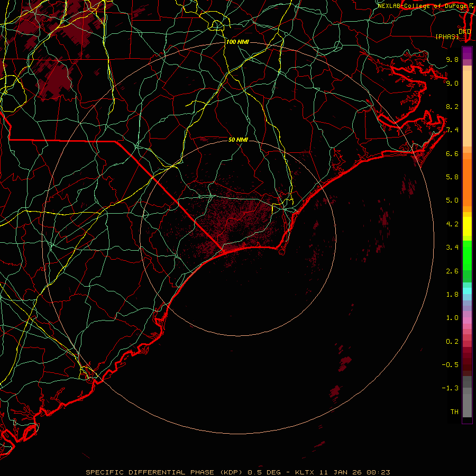
Task: Click the "[PHAS]" units label
Action: click(x=447, y=36)
